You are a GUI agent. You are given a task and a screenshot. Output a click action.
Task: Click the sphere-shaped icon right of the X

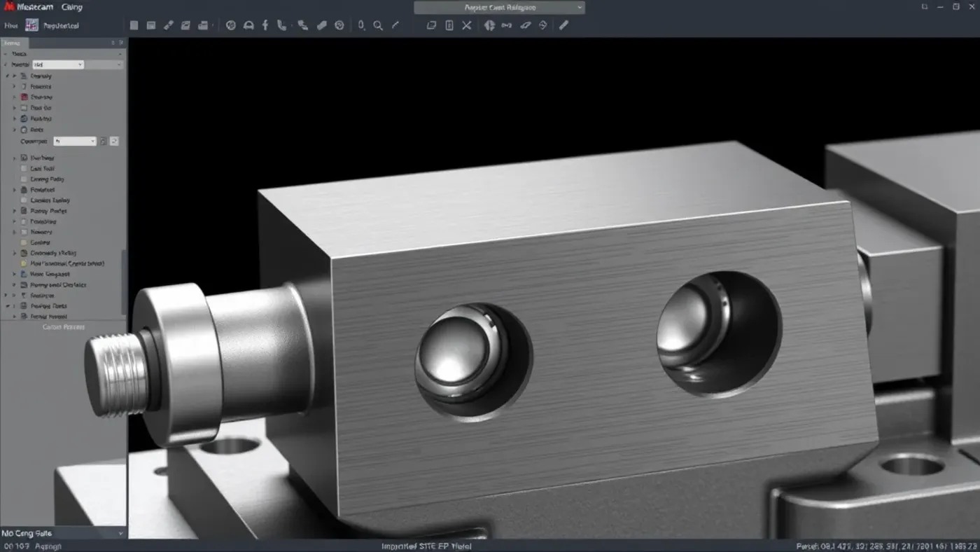coord(489,25)
